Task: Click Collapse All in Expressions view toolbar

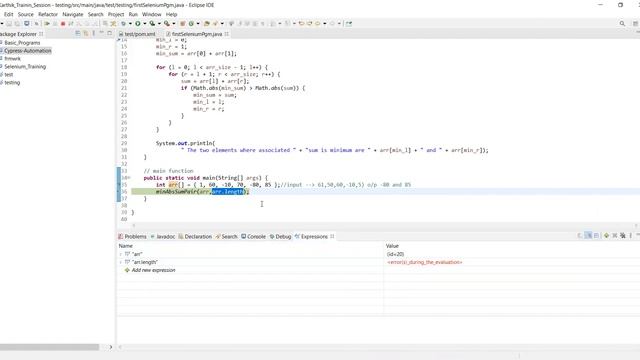Action: [x=596, y=236]
